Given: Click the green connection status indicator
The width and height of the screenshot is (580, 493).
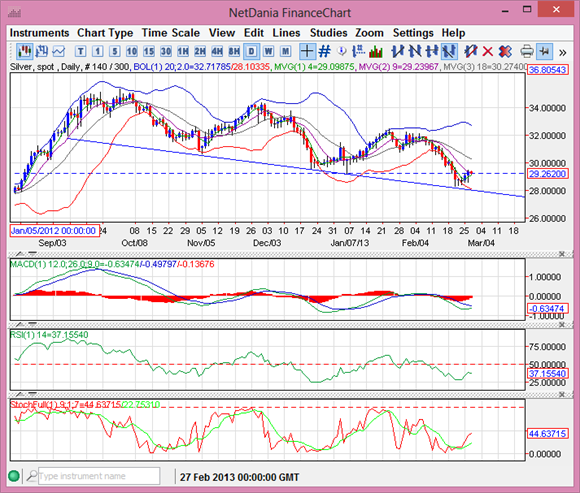Looking at the screenshot, I should pyautogui.click(x=14, y=476).
